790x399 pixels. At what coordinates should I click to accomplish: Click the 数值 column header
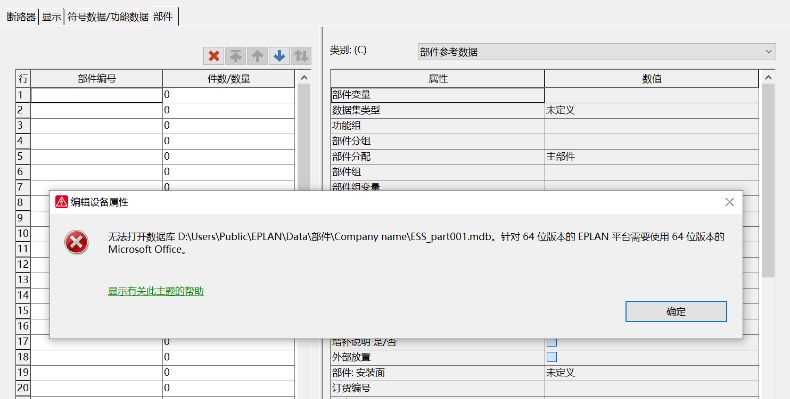click(x=651, y=79)
